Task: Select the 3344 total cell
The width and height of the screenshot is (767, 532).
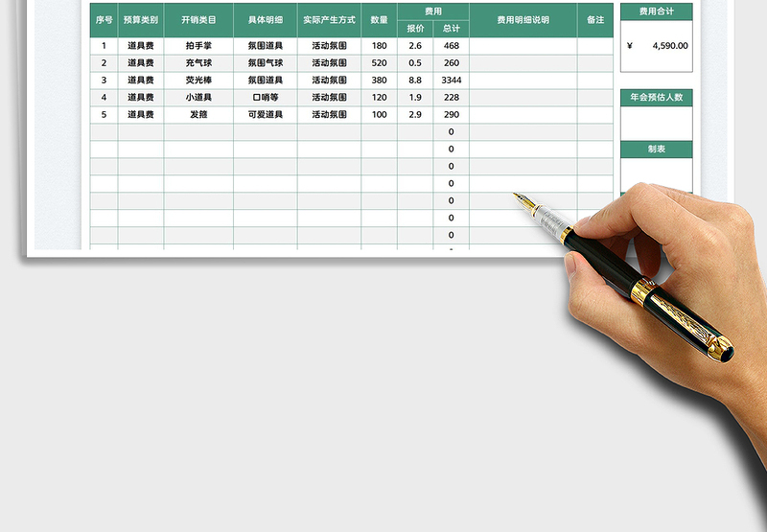Action: 452,81
